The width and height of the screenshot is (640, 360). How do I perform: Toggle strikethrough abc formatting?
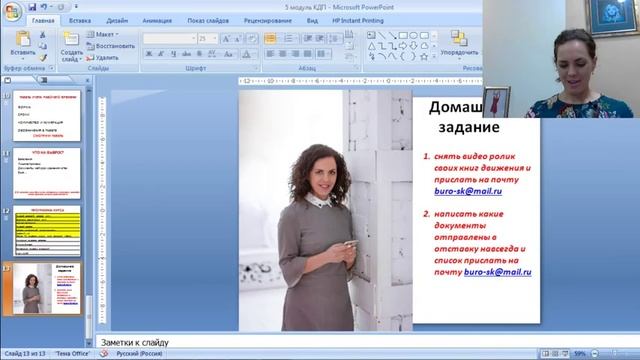(x=187, y=54)
